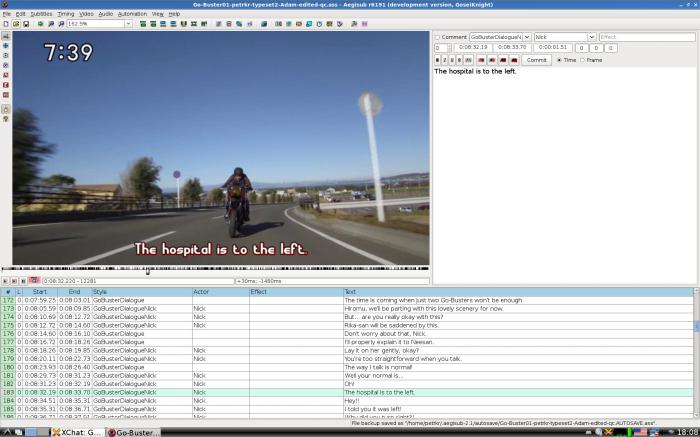Click the Italic formatting button in edit box

(445, 60)
